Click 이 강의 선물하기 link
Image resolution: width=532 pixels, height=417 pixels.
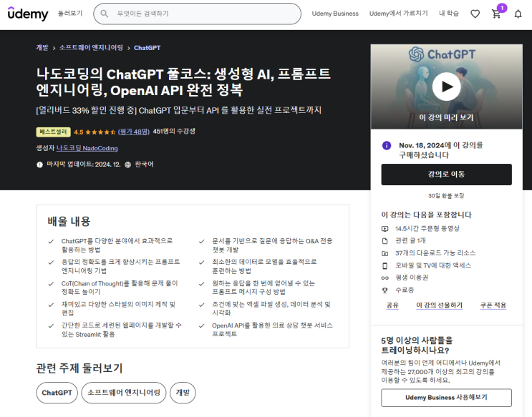439,305
